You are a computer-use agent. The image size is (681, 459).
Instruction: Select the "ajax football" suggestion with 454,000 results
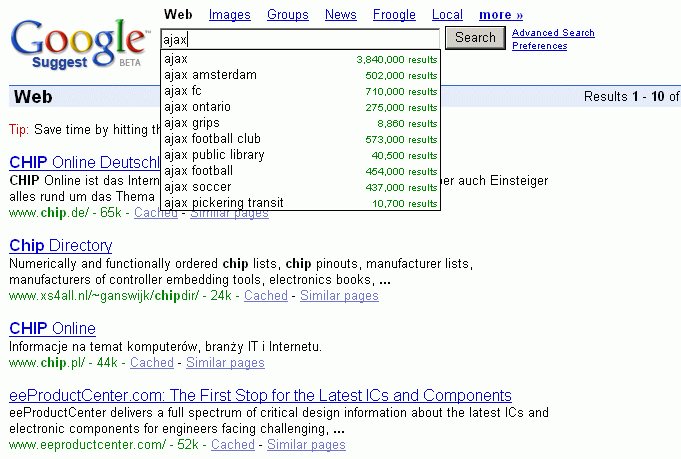tap(301, 171)
